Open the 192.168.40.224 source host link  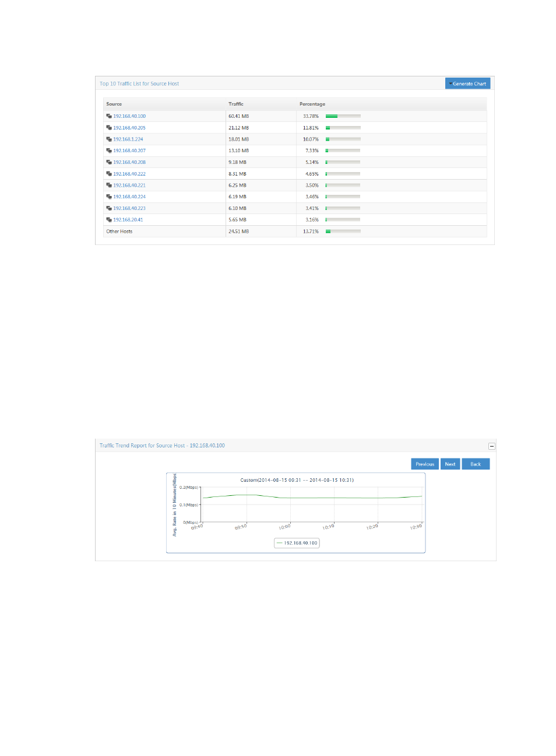(129, 197)
